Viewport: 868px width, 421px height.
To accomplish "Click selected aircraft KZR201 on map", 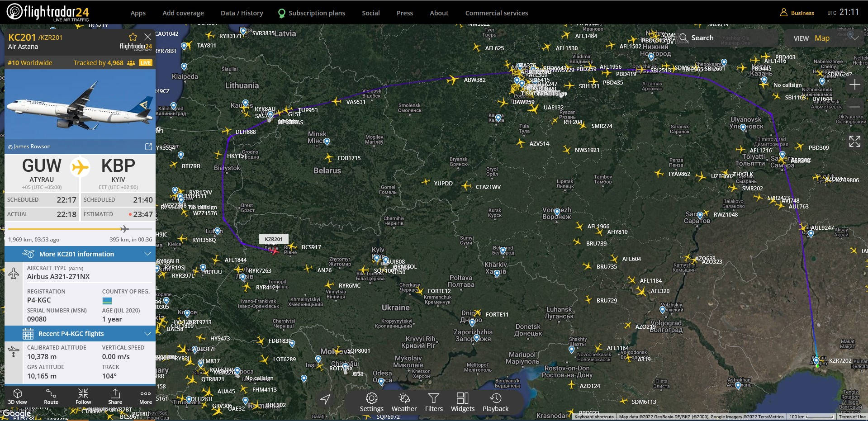I will coord(274,251).
